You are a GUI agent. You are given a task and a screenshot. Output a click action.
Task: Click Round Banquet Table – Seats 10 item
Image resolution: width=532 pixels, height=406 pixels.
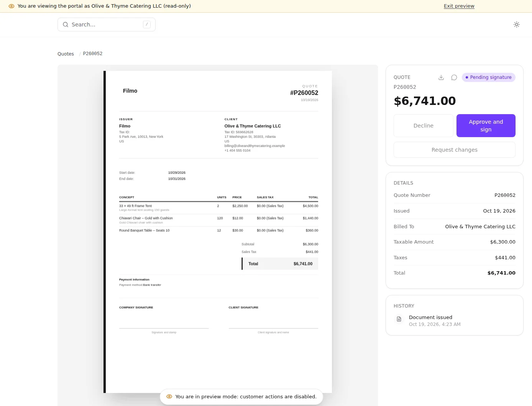pyautogui.click(x=144, y=231)
